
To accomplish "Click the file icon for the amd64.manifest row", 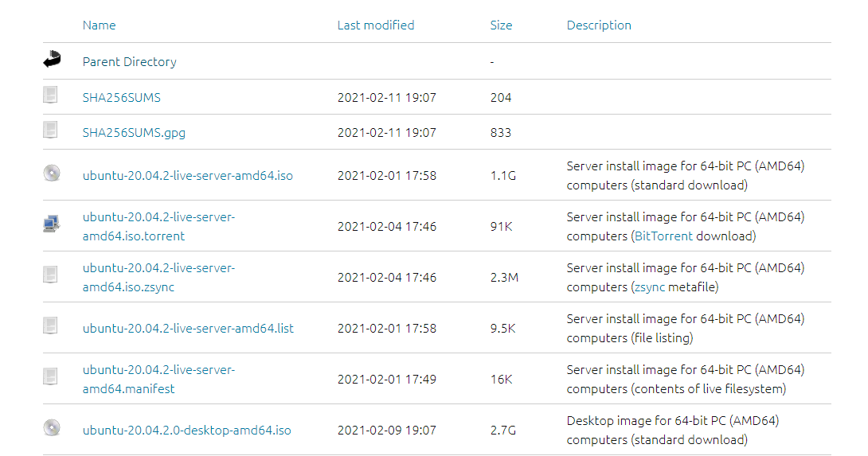I will 50,376.
